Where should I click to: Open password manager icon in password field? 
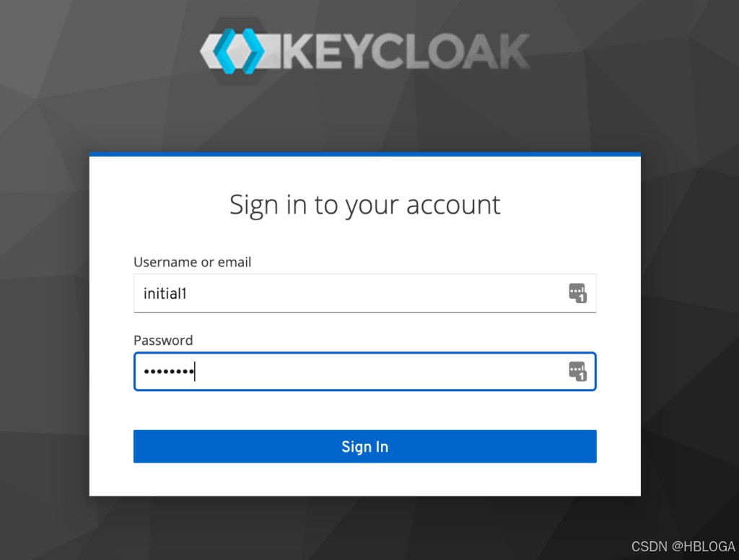click(x=577, y=371)
